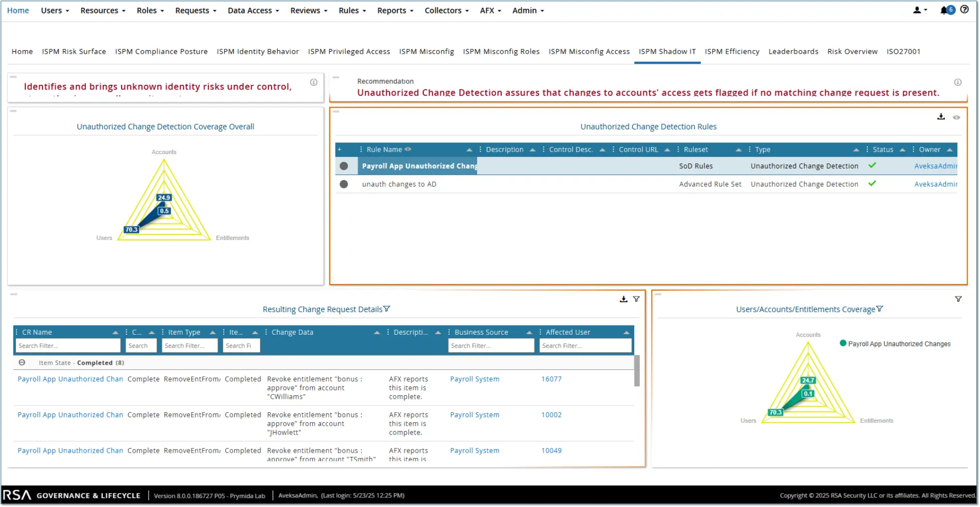Sort by Description column arrow
Screen dimensions: 980x507
click(x=532, y=150)
